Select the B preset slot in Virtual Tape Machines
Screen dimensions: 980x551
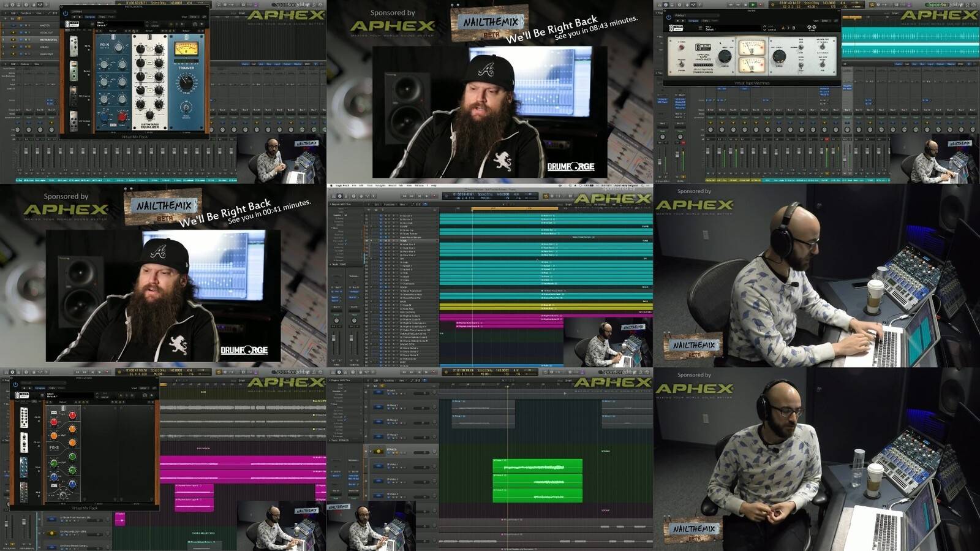[x=793, y=28]
